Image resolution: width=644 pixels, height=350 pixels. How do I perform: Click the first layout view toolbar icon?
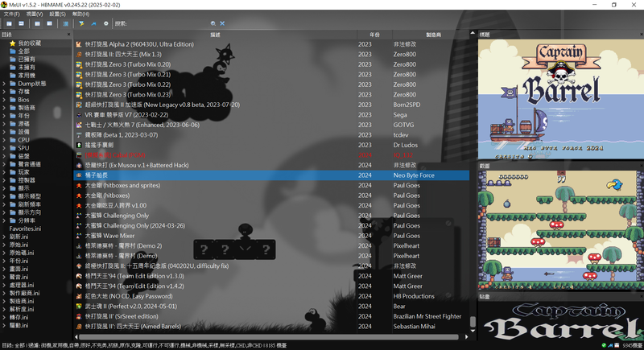[9, 24]
